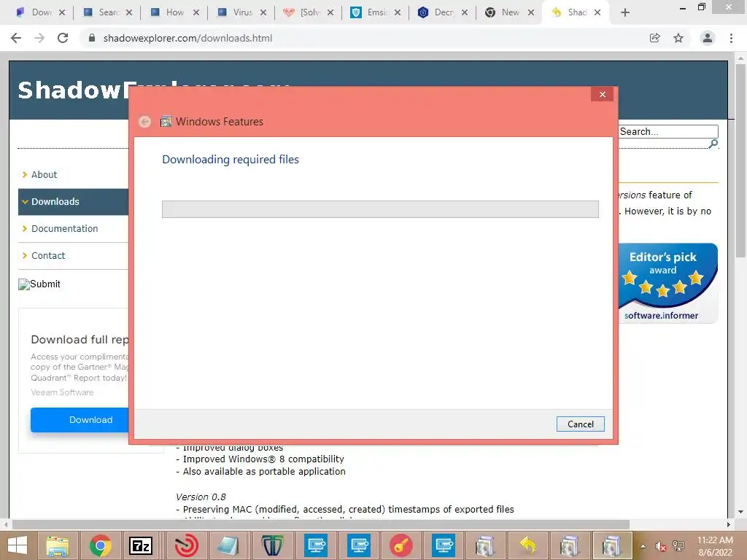
Task: Bookmark this page with the star
Action: [x=678, y=38]
